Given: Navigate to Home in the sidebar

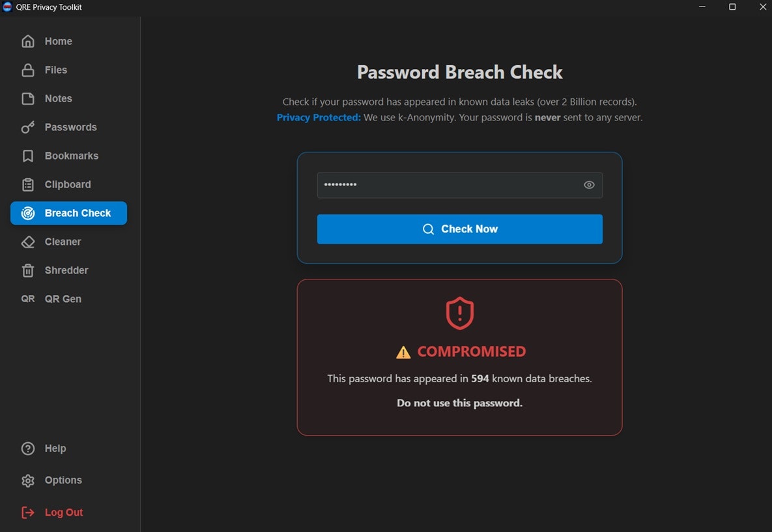Looking at the screenshot, I should [28, 41].
